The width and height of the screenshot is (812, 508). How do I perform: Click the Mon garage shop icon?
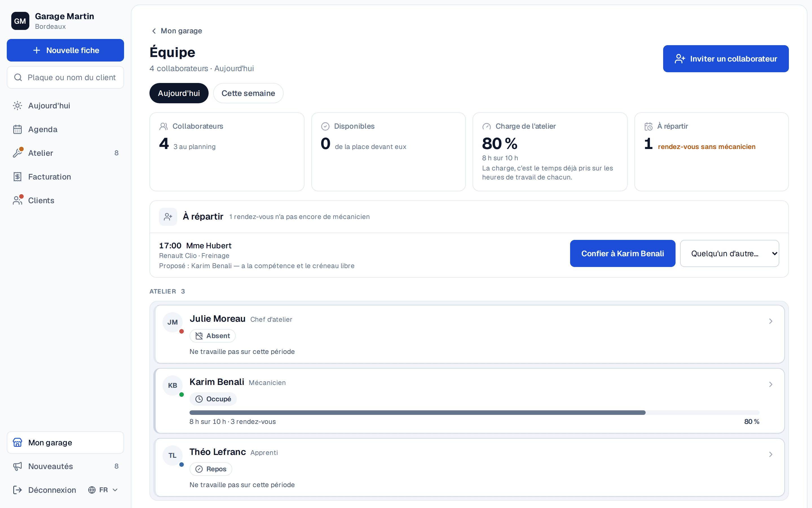[x=17, y=443]
